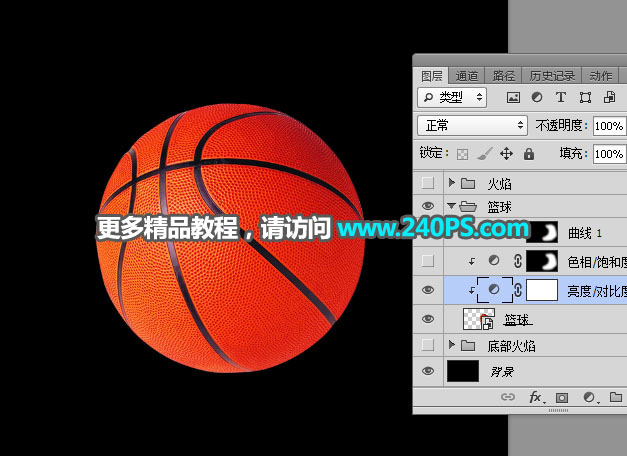Collapse the 篮球 group triangle
Screen dimensions: 627x456
point(451,206)
